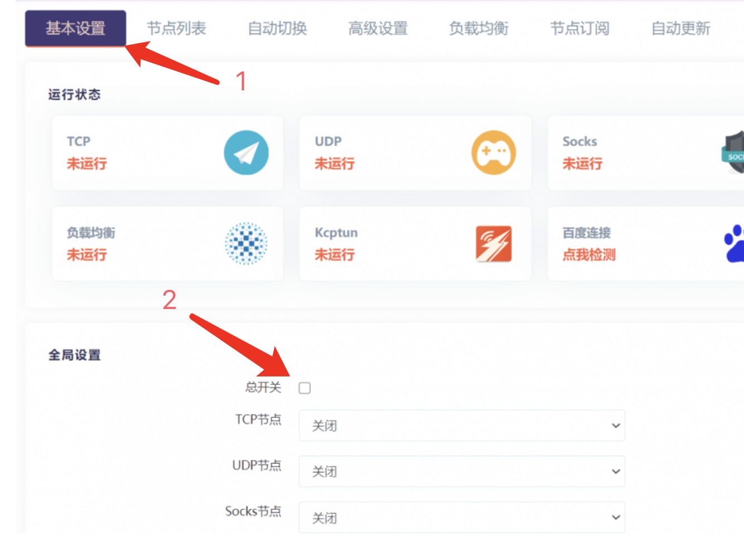This screenshot has height=560, width=744.
Task: Click the Baidu blue paw icon
Action: [x=735, y=244]
